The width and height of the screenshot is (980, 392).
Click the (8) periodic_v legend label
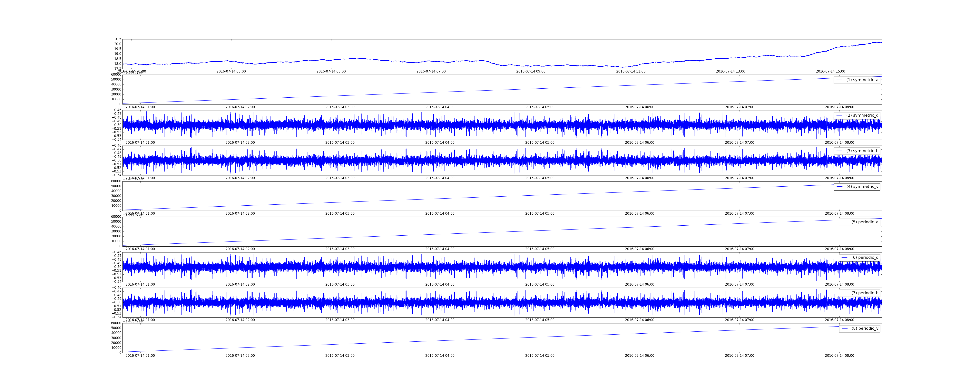click(x=865, y=328)
